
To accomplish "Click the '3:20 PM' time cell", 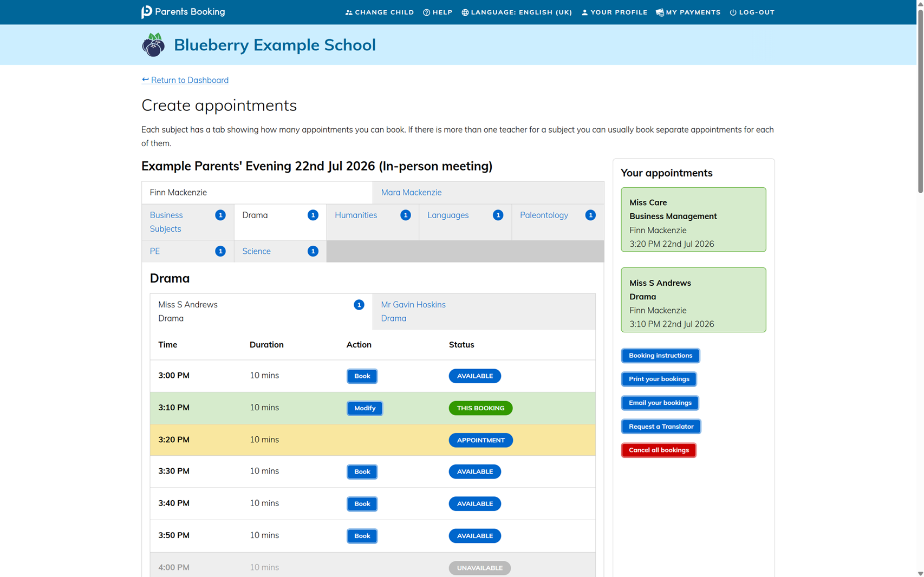I will point(174,440).
